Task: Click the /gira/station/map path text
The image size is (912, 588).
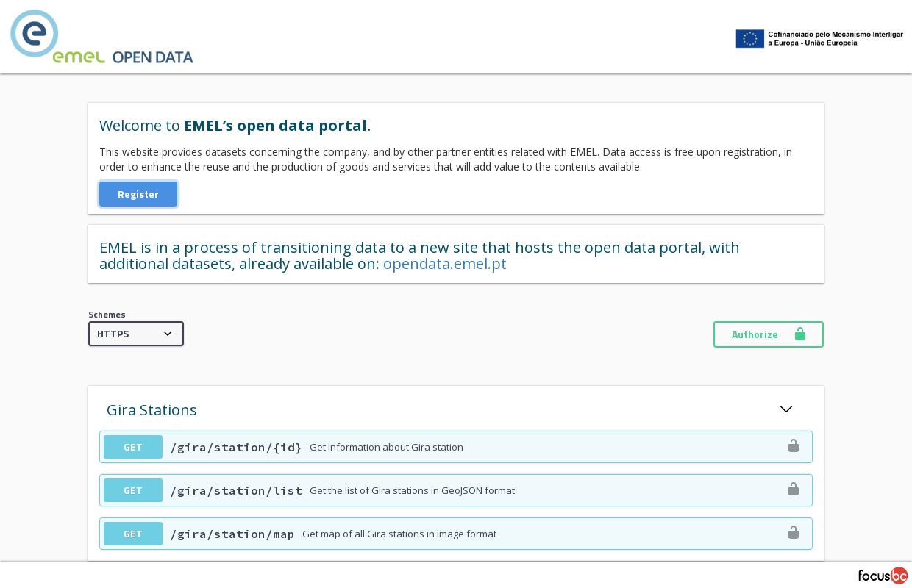Action: click(x=232, y=534)
